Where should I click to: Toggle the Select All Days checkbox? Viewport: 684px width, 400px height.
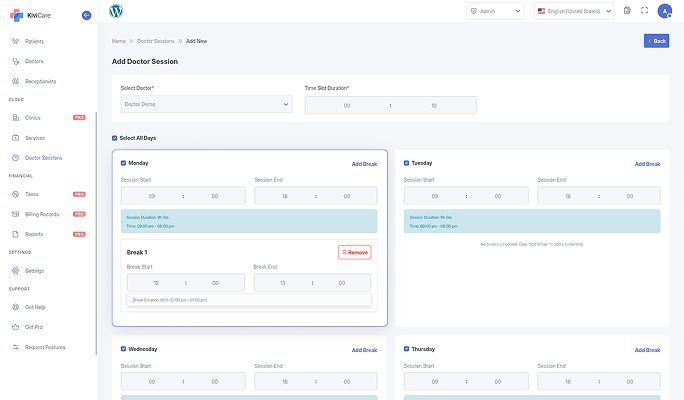click(x=114, y=138)
